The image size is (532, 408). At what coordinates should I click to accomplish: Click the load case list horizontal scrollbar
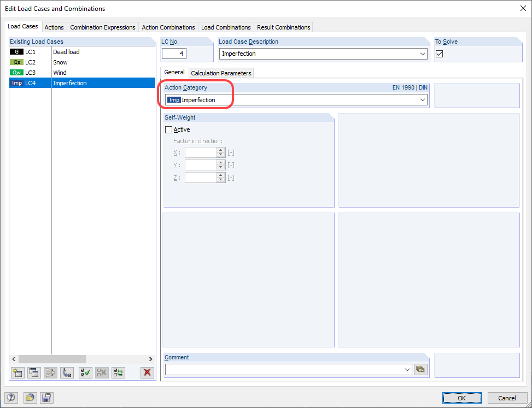(x=52, y=359)
